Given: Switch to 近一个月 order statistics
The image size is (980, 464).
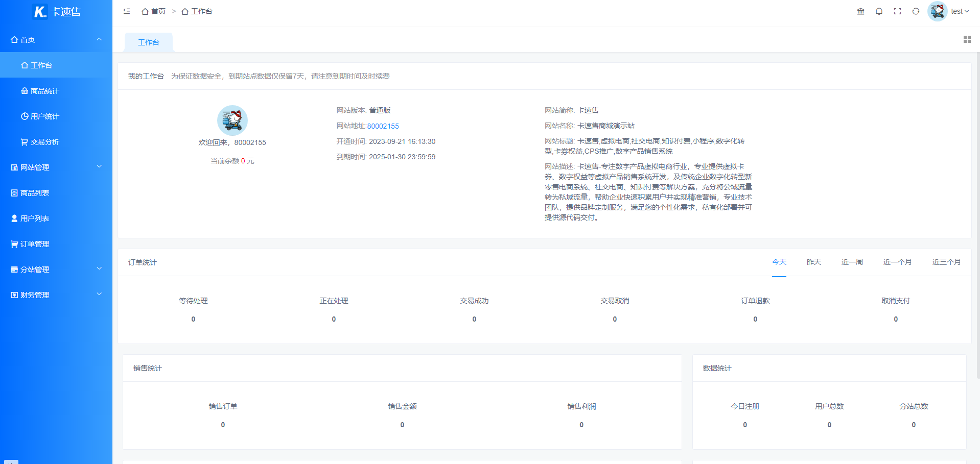Looking at the screenshot, I should coord(897,262).
